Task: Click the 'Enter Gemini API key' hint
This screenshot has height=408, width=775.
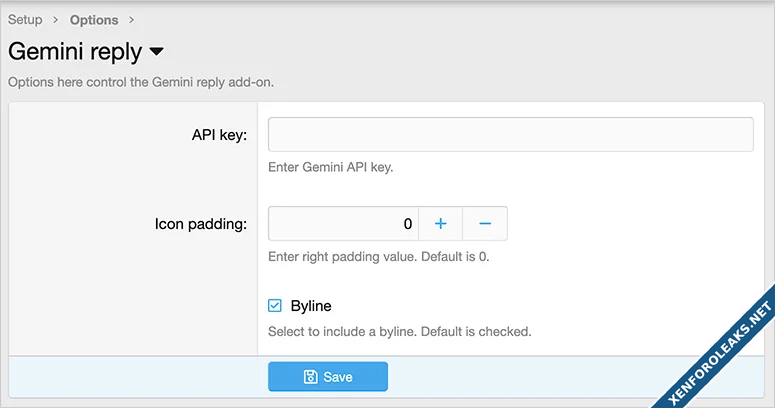Action: click(331, 167)
